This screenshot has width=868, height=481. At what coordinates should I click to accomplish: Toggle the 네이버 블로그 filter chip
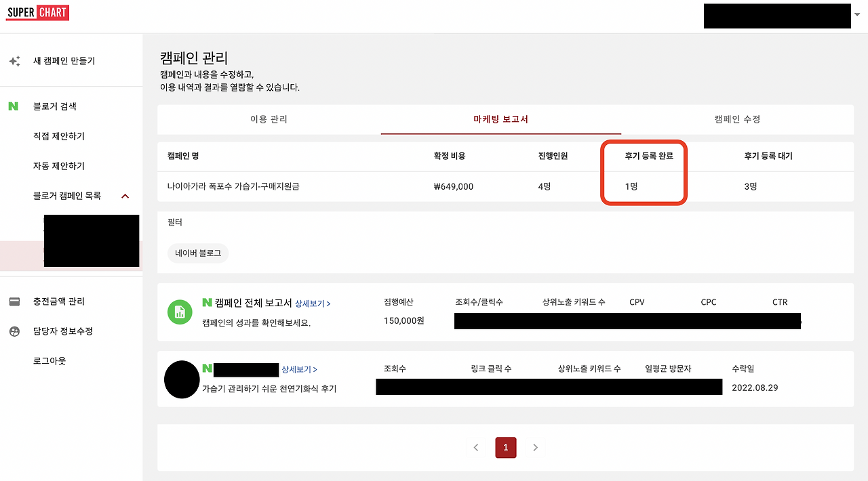tap(197, 253)
